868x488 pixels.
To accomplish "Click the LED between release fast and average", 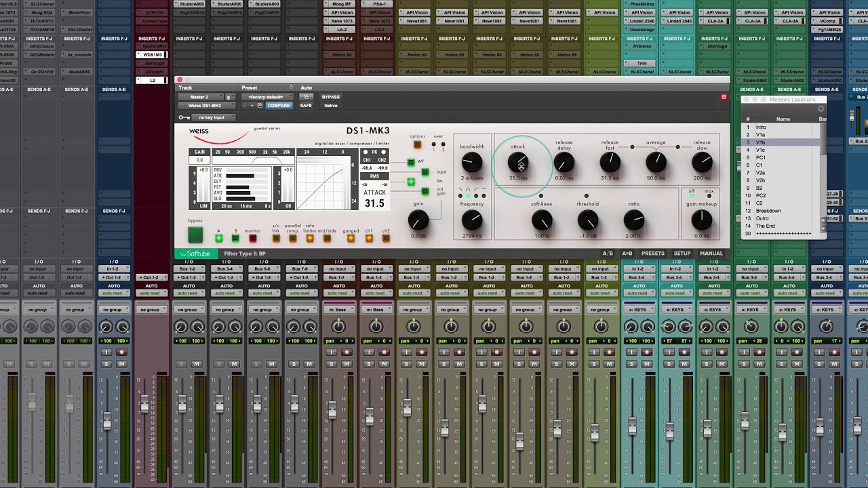I will 632,147.
